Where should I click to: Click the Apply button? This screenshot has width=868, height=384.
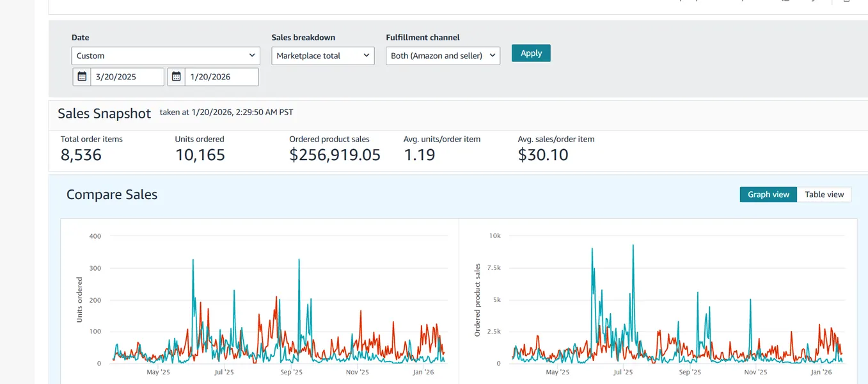click(x=531, y=53)
